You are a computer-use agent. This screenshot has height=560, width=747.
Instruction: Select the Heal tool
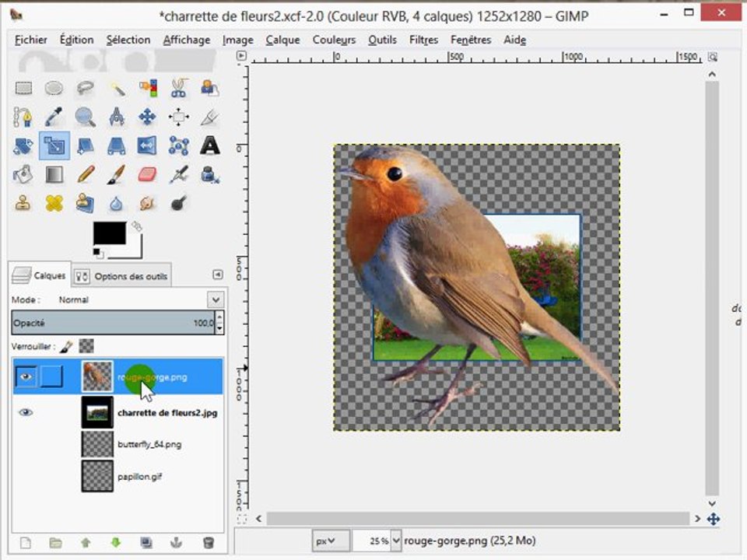(54, 203)
